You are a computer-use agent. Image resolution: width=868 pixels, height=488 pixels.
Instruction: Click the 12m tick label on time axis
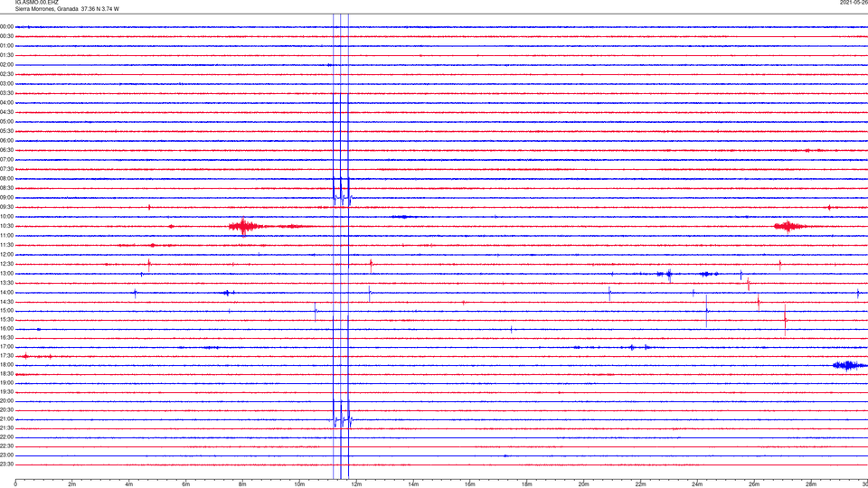coord(356,484)
